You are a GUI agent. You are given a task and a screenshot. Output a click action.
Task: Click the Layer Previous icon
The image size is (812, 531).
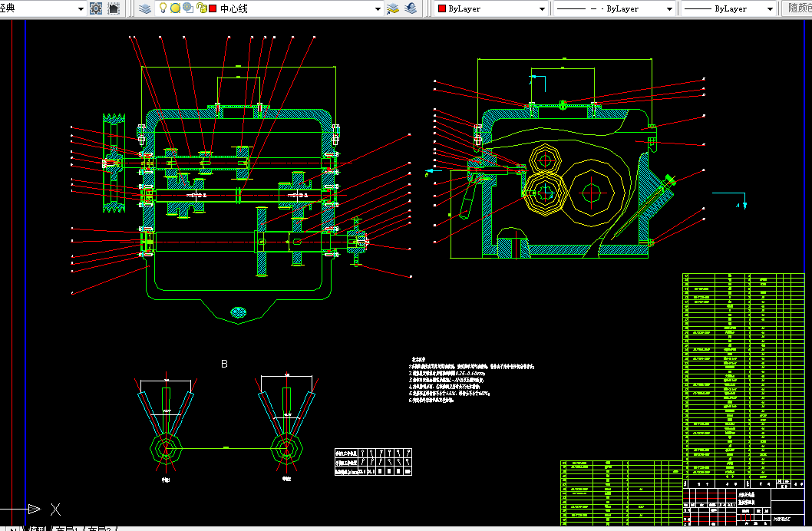pos(411,8)
